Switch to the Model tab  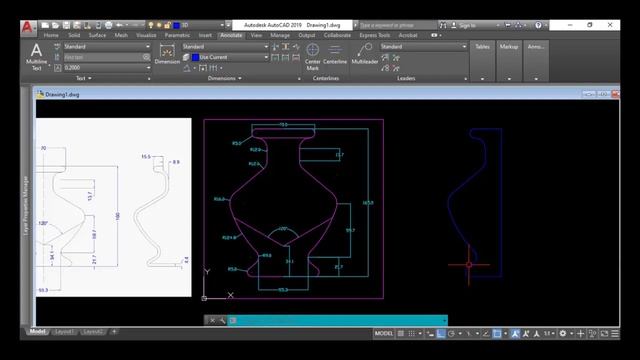(37, 331)
